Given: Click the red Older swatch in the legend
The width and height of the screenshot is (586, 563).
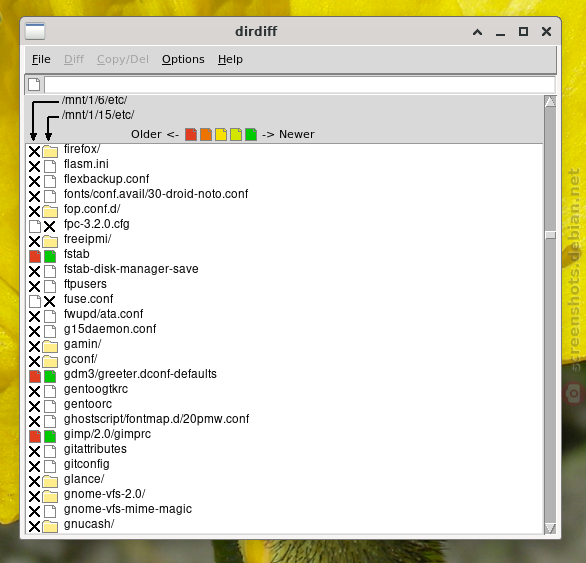Looking at the screenshot, I should (191, 134).
